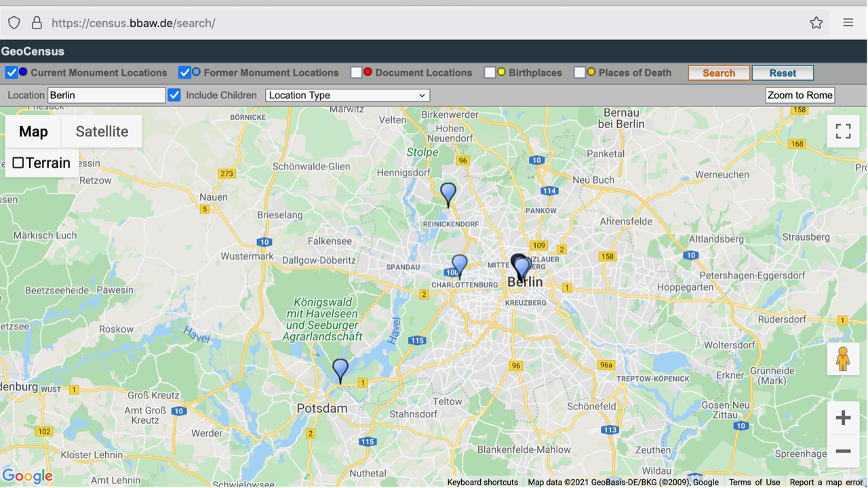Click the Erkner town label
The height and width of the screenshot is (488, 868).
730,375
